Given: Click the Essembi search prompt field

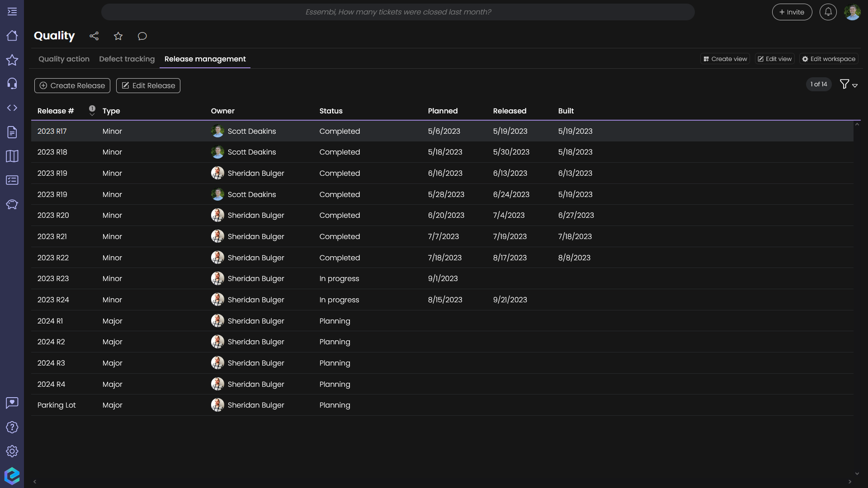Looking at the screenshot, I should pos(398,12).
